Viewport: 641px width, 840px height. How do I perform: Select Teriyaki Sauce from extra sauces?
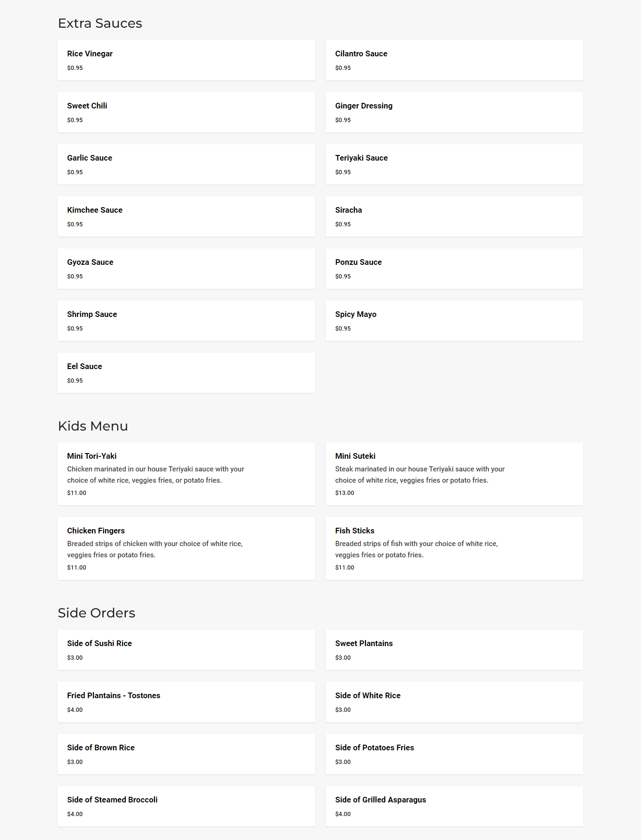point(454,164)
